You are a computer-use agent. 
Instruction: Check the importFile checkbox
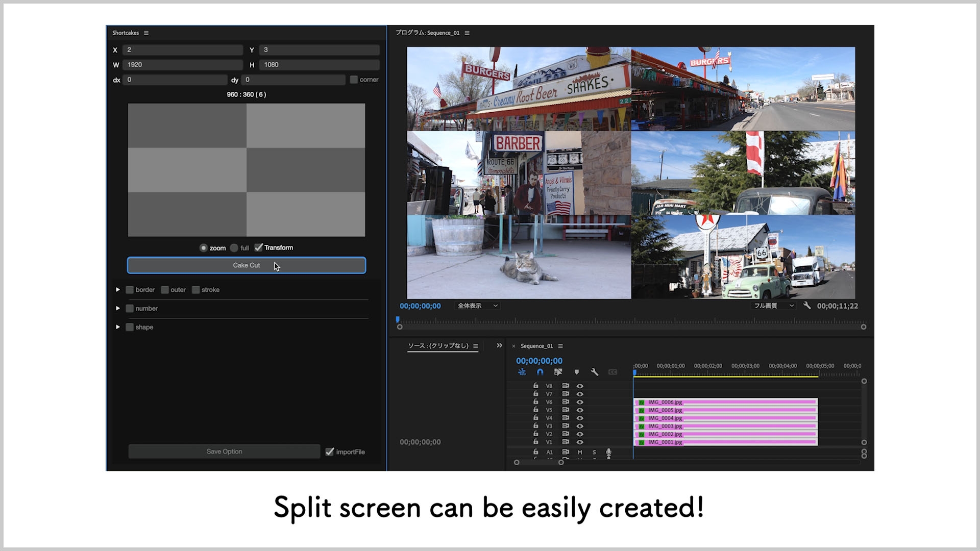coord(330,452)
